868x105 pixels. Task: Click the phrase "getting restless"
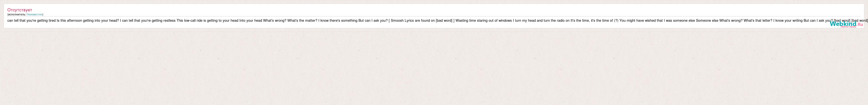(x=163, y=20)
